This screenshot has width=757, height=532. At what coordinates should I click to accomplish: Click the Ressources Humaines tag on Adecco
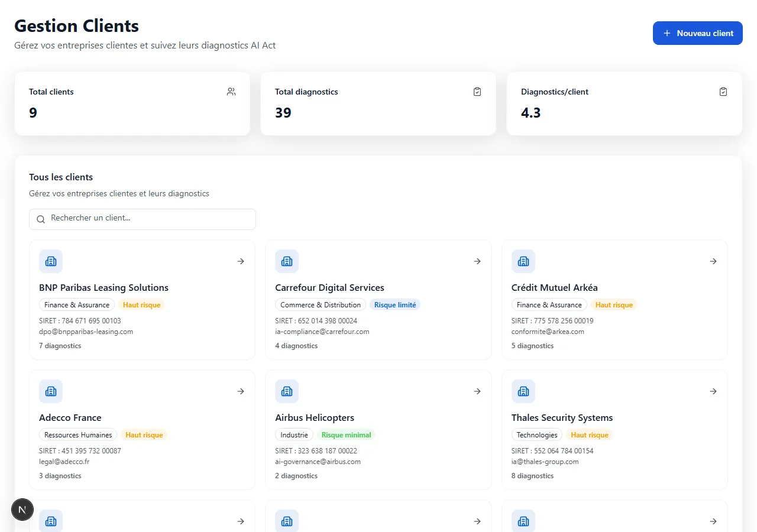[x=78, y=435]
